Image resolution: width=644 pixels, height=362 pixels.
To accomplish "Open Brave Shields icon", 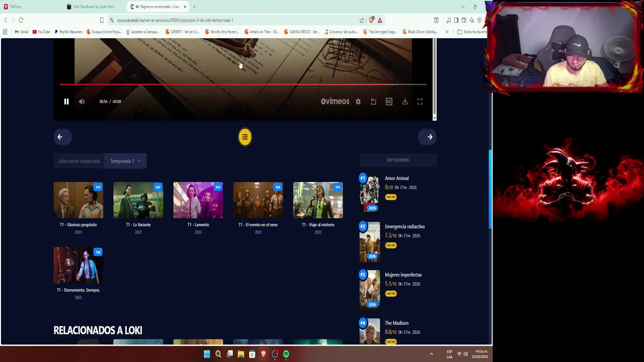I will (x=371, y=20).
